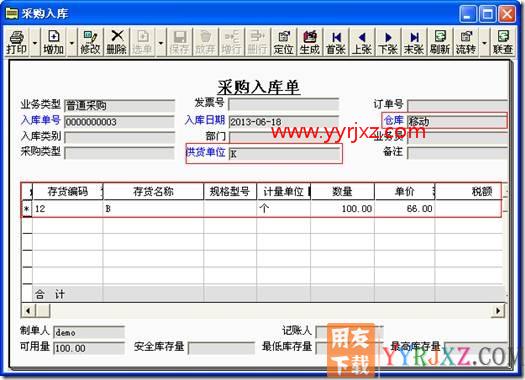Click the 合计 total row label

click(x=50, y=294)
